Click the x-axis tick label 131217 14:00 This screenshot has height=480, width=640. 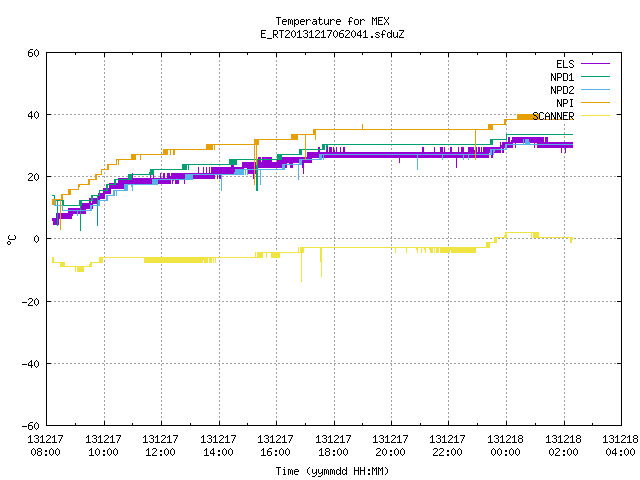coord(219,446)
